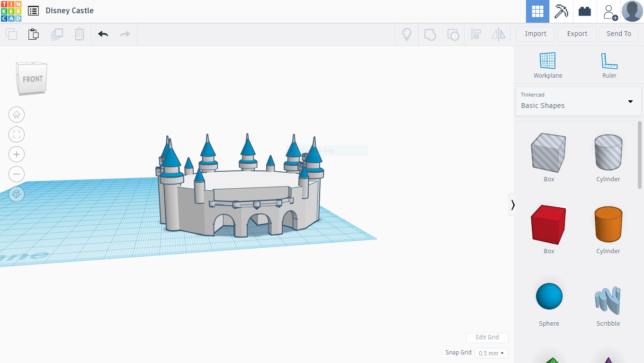
Task: Switch to Bricks mode
Action: (x=585, y=11)
